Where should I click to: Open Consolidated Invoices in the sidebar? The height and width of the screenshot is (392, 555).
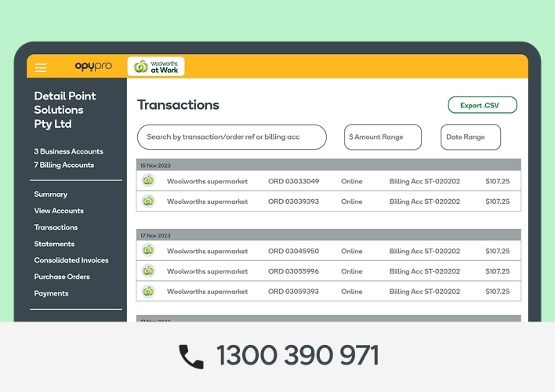tap(71, 260)
